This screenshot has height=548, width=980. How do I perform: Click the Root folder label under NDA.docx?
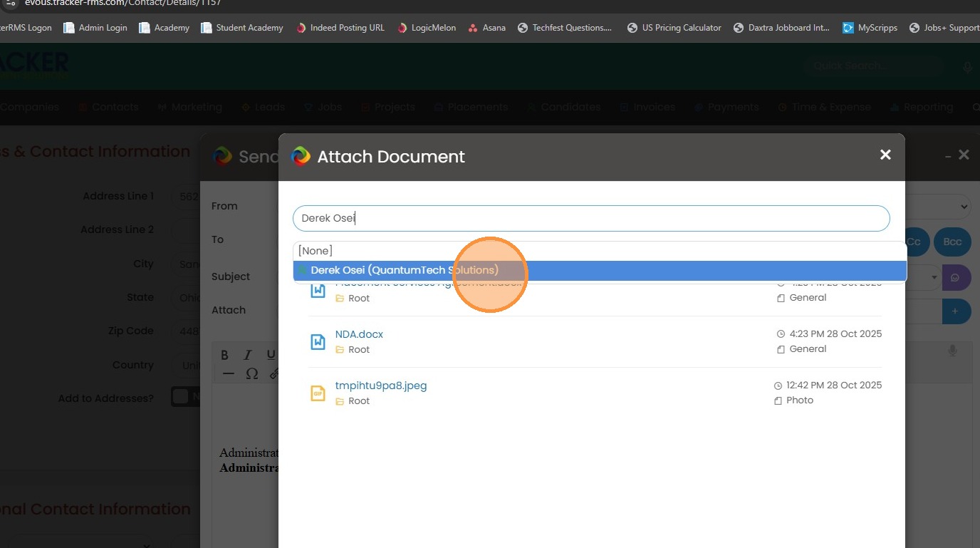pyautogui.click(x=359, y=350)
